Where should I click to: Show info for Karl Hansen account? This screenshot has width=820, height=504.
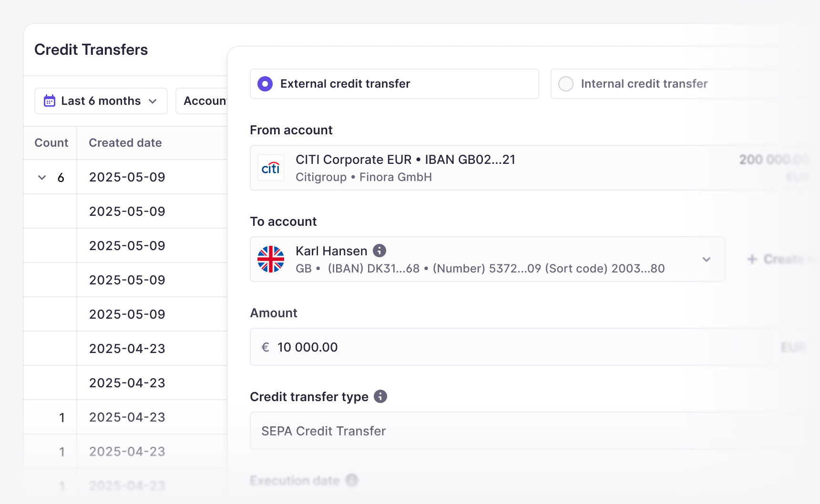[379, 251]
